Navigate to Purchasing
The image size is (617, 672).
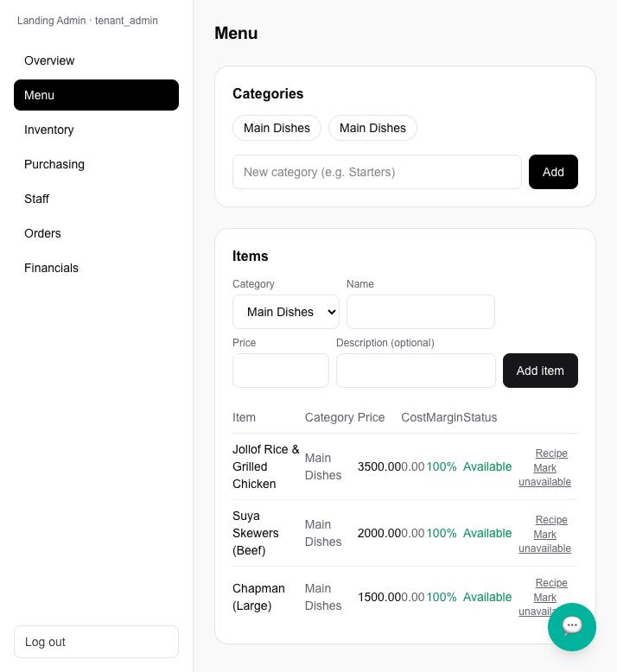96,164
